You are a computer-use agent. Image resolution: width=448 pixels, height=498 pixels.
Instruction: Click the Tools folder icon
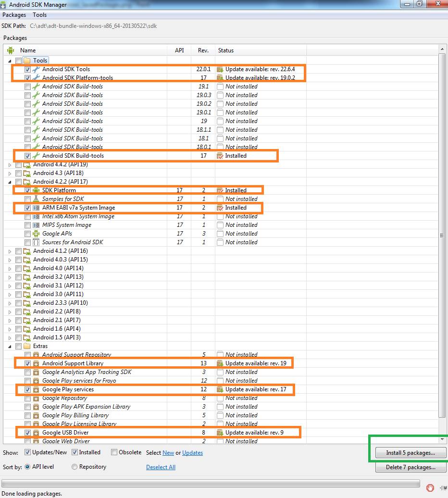pyautogui.click(x=27, y=61)
